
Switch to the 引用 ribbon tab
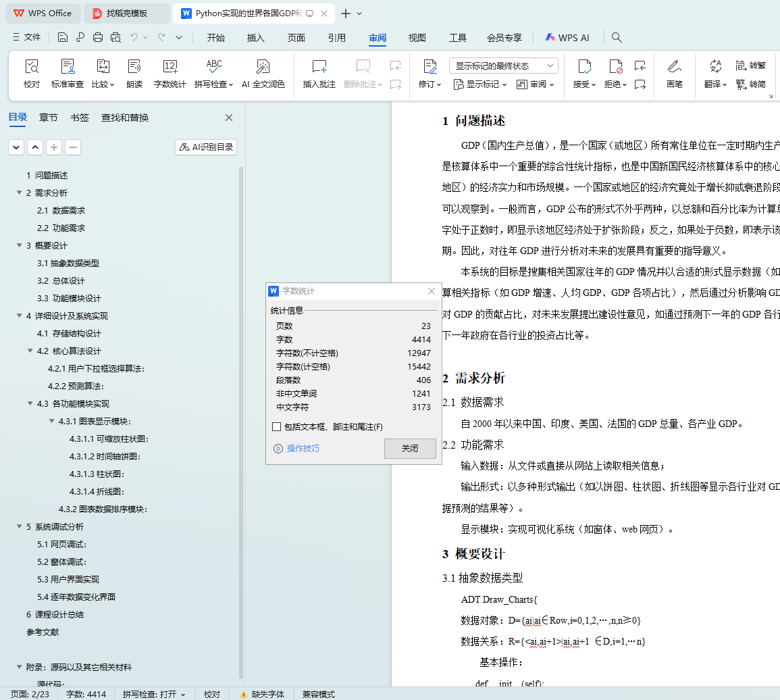pos(337,37)
